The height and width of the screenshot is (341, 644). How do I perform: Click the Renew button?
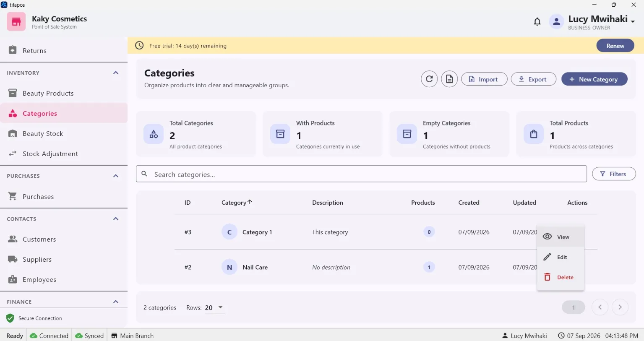tap(615, 46)
